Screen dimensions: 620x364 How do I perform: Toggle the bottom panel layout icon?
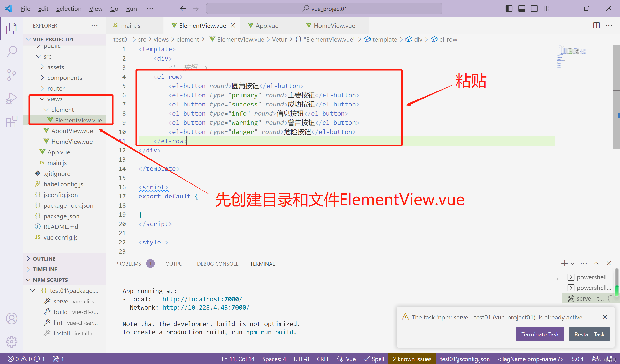point(521,9)
